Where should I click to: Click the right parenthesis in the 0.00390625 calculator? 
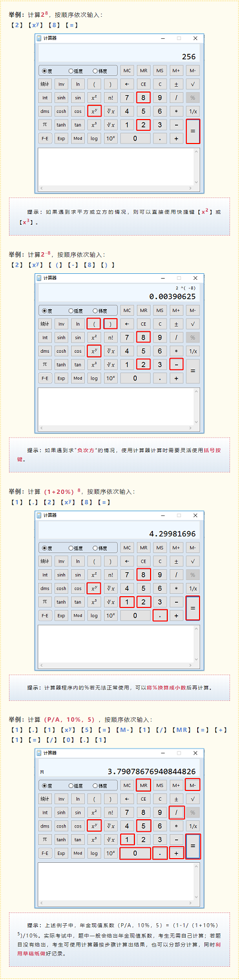[x=111, y=323]
